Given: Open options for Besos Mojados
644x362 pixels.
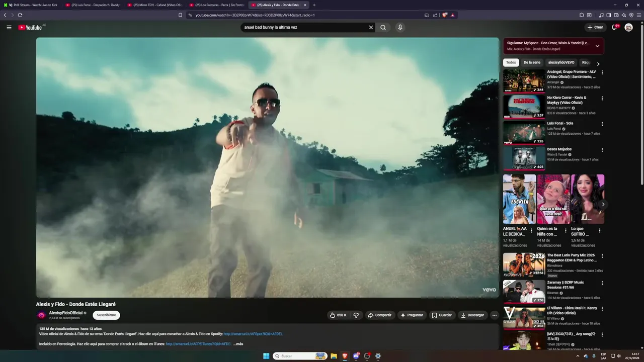Looking at the screenshot, I should [602, 150].
